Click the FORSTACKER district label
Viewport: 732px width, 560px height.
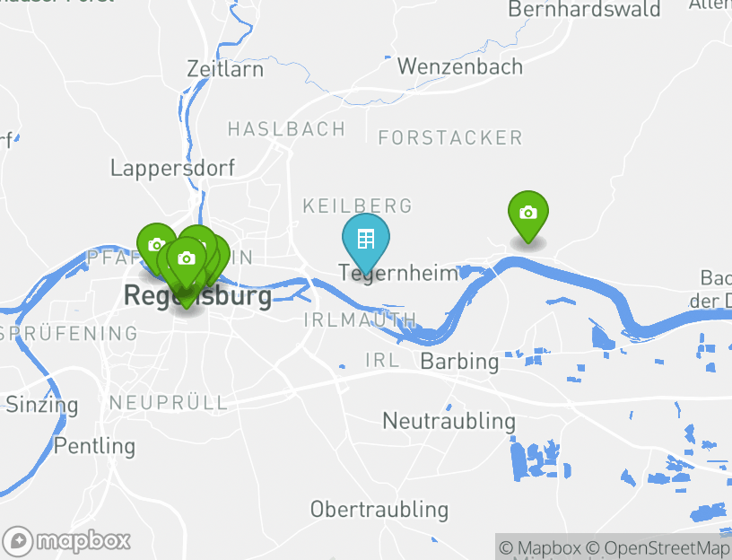[x=450, y=138]
